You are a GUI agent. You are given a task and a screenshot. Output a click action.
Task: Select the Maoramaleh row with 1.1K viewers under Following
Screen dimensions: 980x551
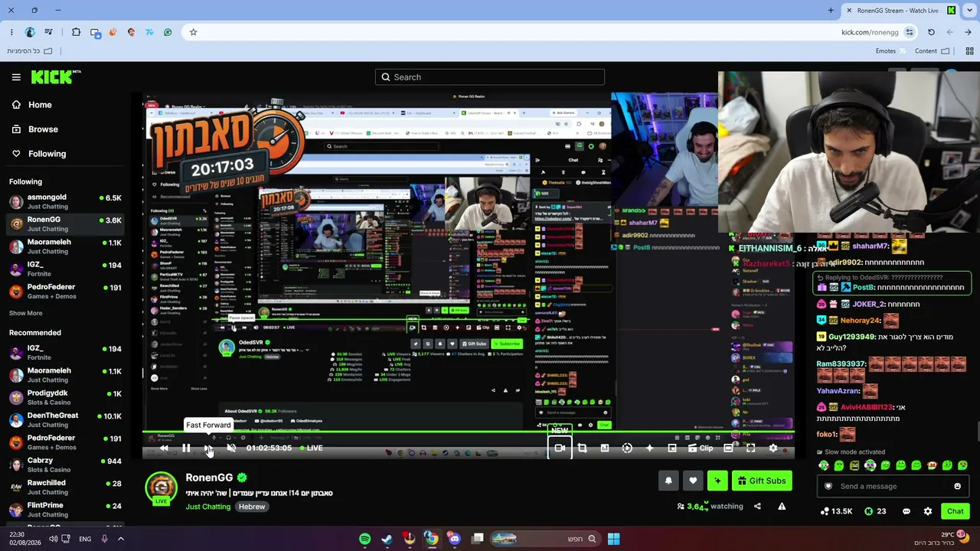(x=65, y=246)
